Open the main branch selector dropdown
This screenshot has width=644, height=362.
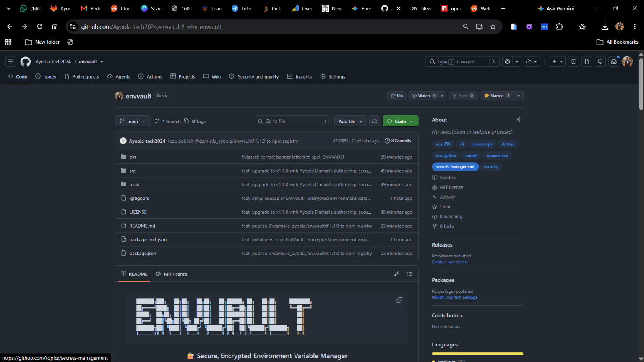click(x=133, y=121)
